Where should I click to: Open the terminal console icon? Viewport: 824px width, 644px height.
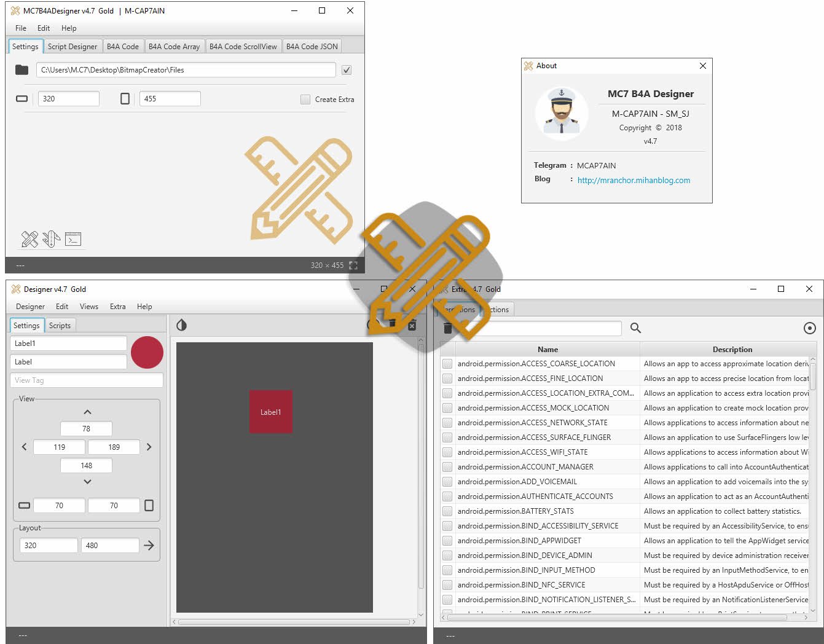(73, 239)
